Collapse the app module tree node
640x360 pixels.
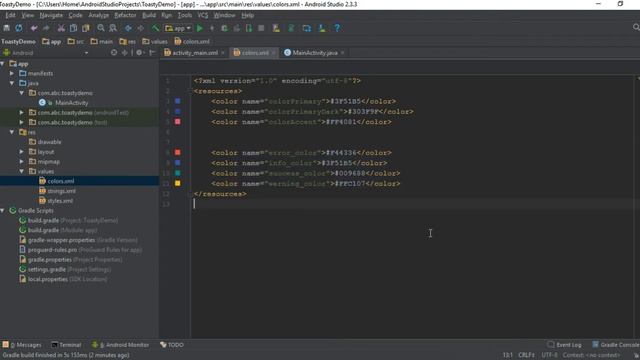pos(2,64)
